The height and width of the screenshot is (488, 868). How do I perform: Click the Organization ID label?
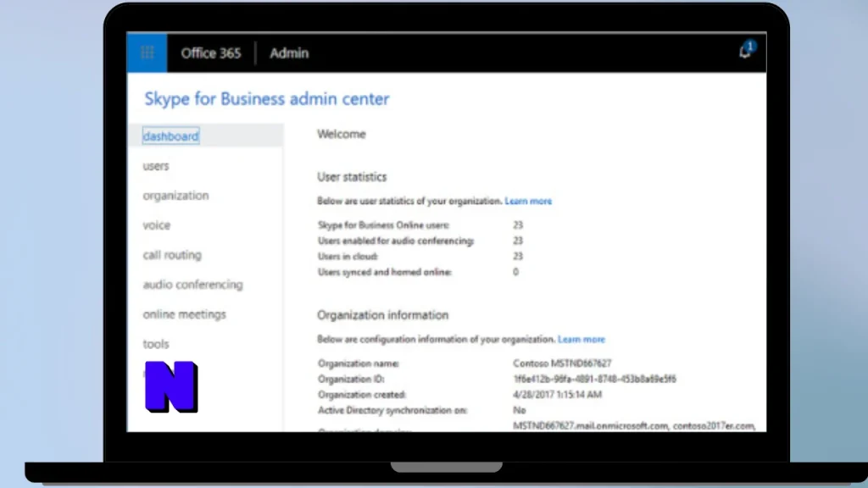[x=351, y=379]
